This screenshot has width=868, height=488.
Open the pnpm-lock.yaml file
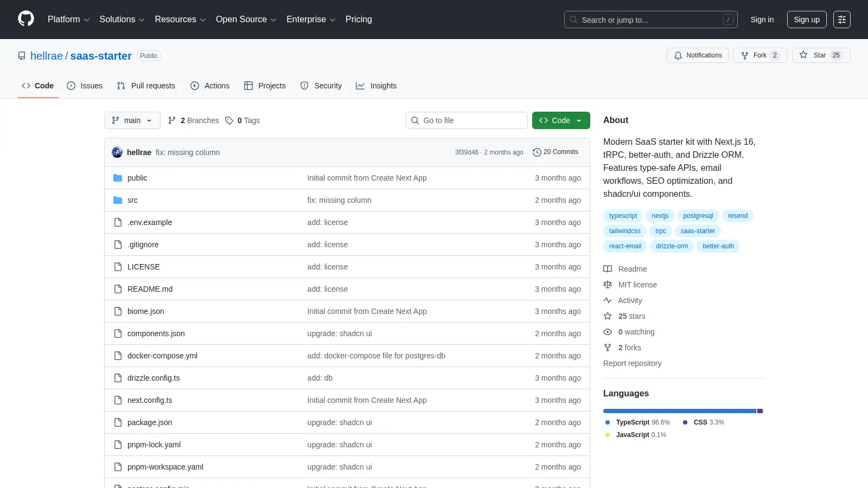[154, 445]
